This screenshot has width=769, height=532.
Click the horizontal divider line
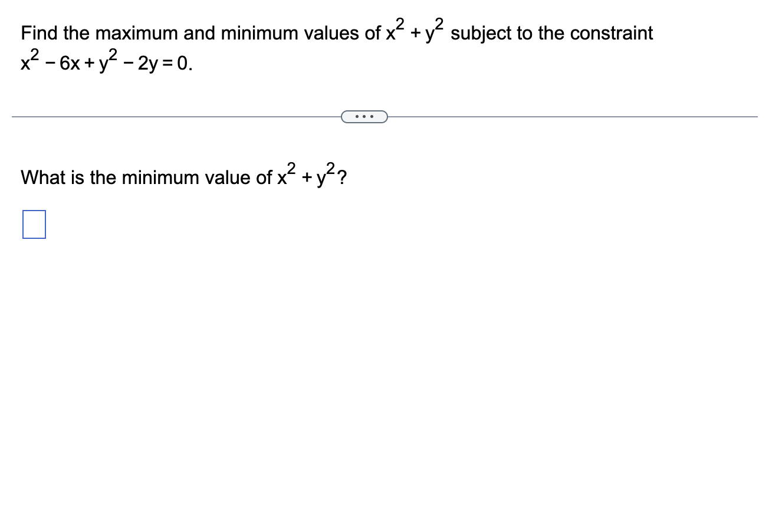[x=177, y=117]
